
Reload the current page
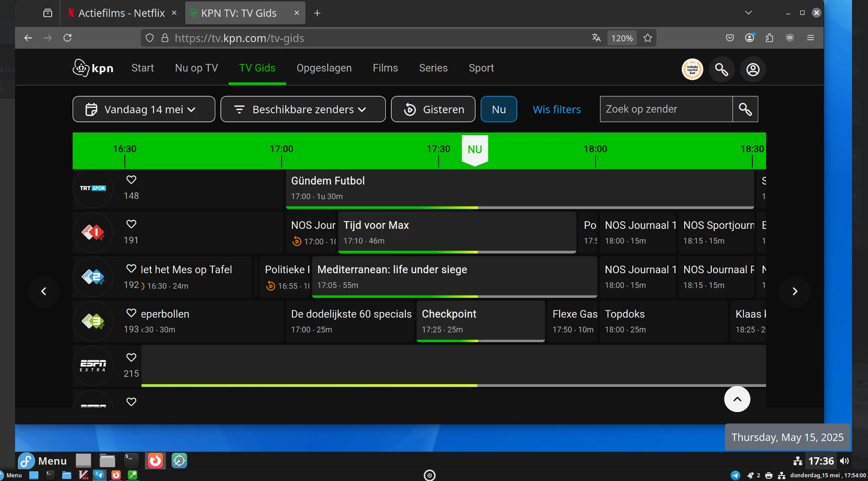click(68, 38)
